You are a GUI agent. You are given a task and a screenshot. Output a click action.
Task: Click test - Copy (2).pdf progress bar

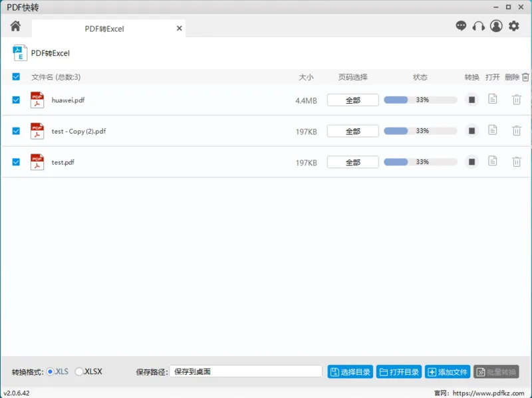420,131
